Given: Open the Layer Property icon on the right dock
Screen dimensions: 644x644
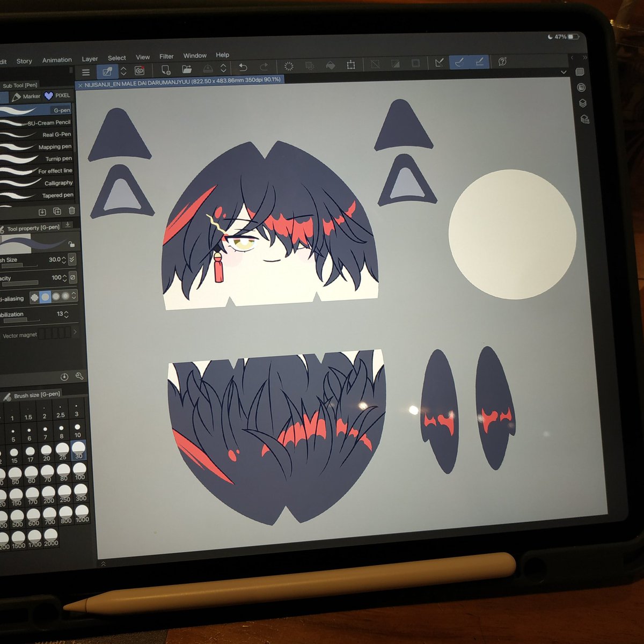Looking at the screenshot, I should 581,87.
